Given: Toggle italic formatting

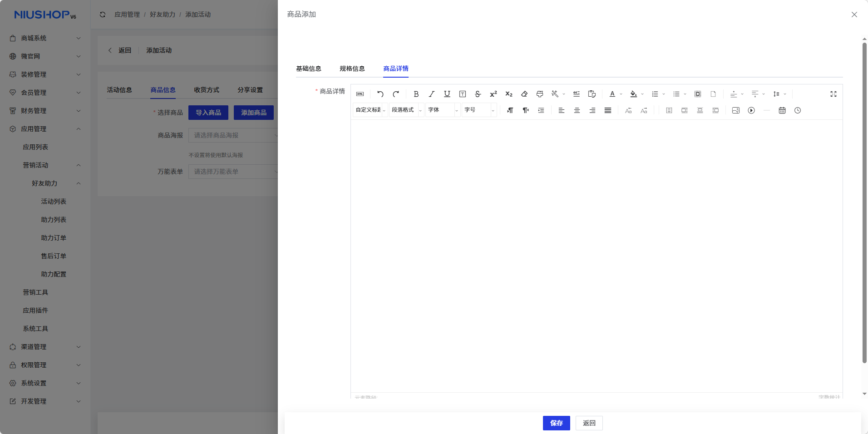Looking at the screenshot, I should pyautogui.click(x=432, y=94).
